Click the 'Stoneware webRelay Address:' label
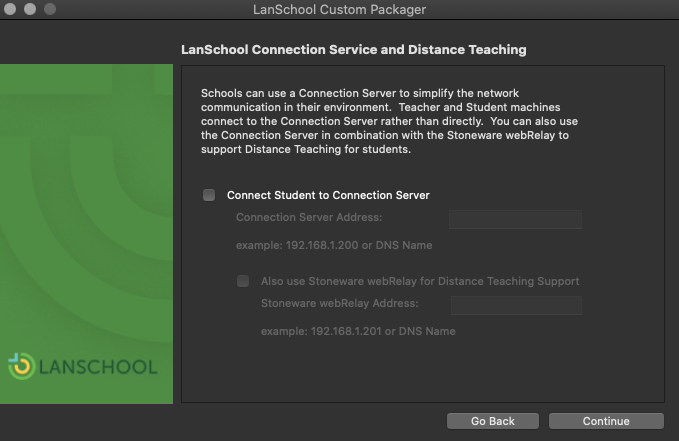679x441 pixels. [340, 303]
